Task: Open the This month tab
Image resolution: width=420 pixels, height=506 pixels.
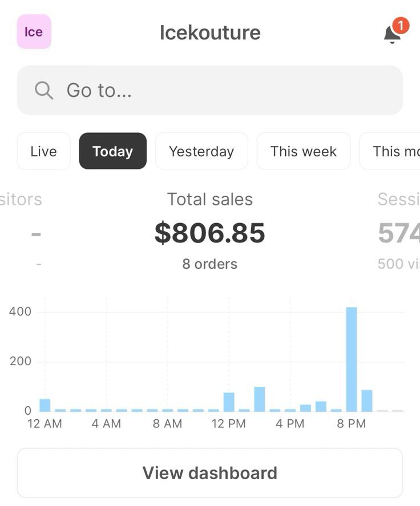Action: click(x=394, y=151)
